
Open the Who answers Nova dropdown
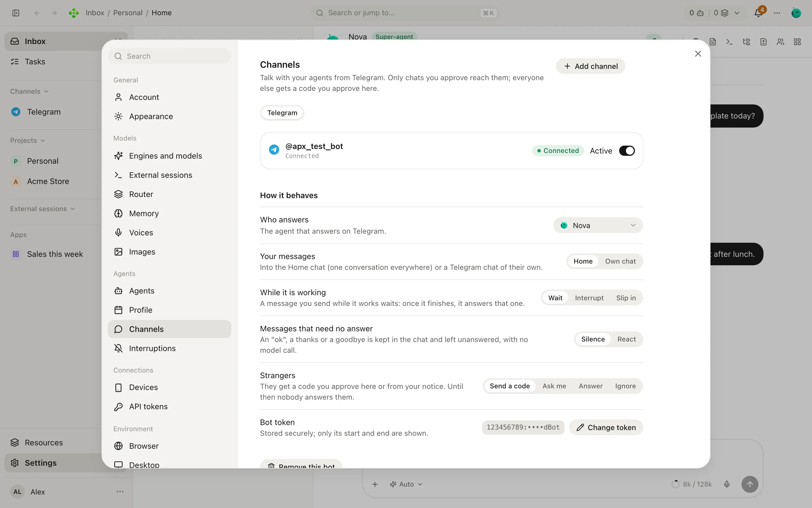[598, 225]
